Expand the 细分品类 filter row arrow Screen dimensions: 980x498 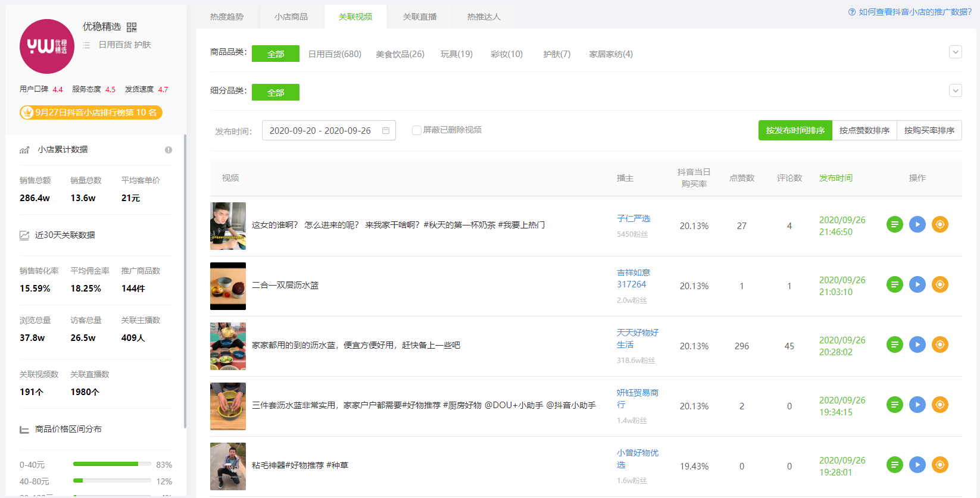tap(956, 91)
